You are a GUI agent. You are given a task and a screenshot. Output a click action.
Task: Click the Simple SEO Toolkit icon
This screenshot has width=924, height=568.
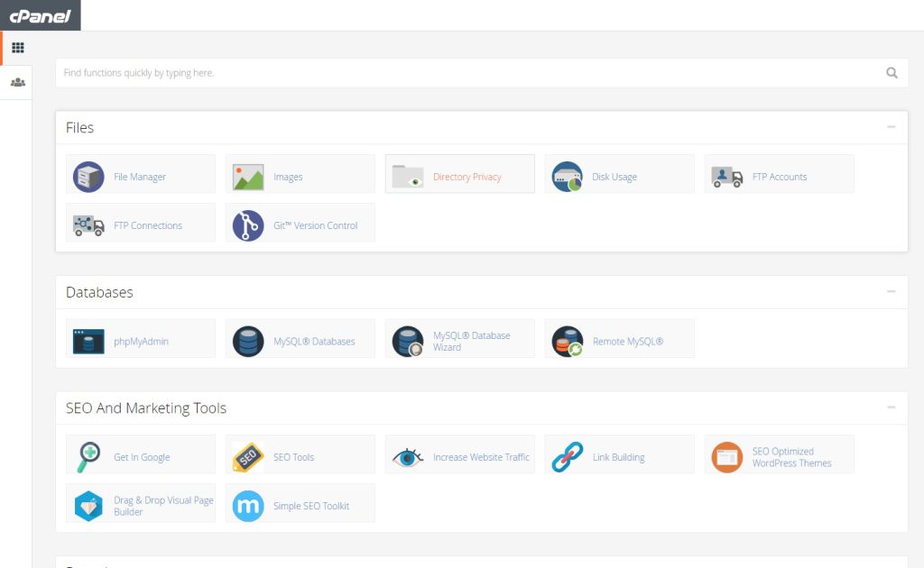[248, 506]
